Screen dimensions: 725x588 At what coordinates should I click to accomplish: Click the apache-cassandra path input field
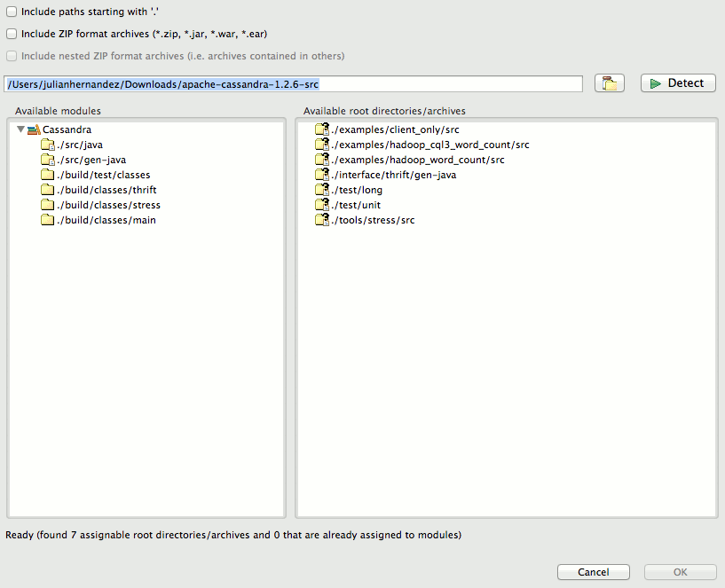293,82
